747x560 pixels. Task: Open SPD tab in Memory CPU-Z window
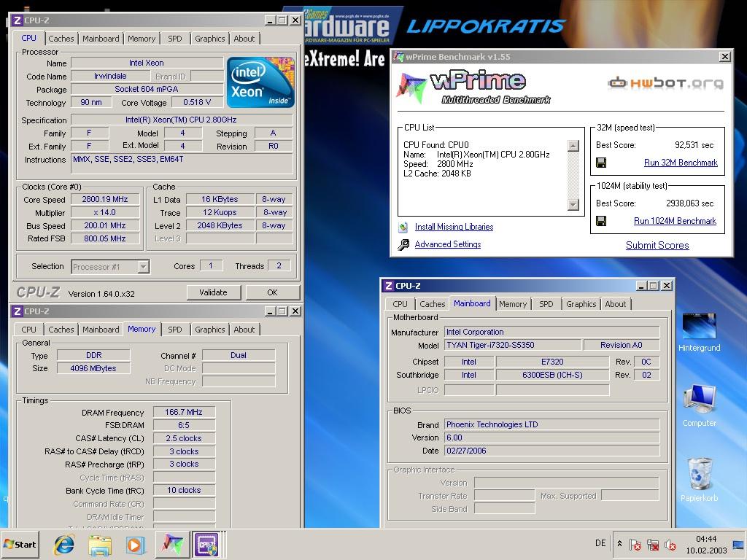[x=175, y=330]
